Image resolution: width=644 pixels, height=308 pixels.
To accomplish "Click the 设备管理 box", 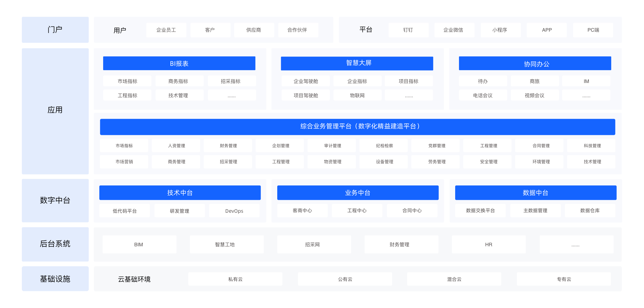I will click(384, 162).
